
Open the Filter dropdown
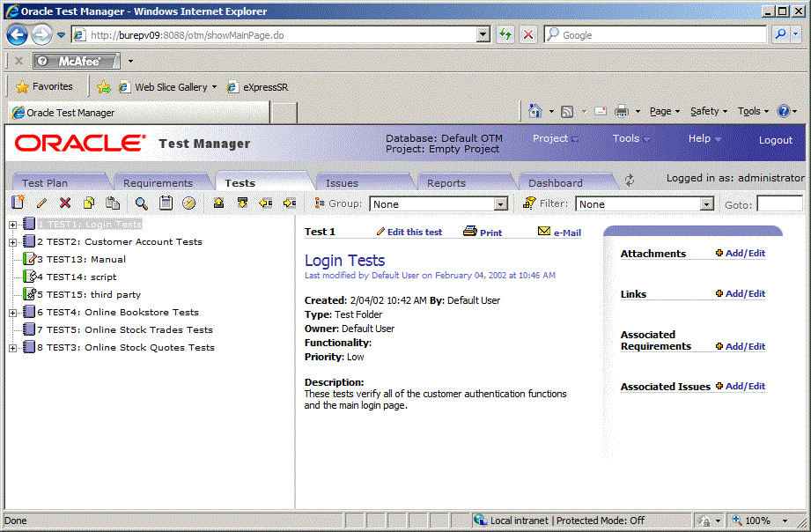(706, 203)
